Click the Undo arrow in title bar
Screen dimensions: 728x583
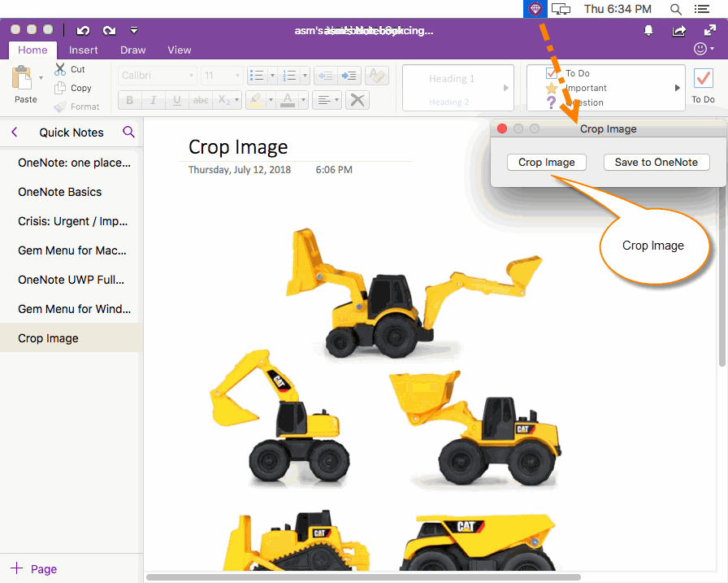(83, 30)
